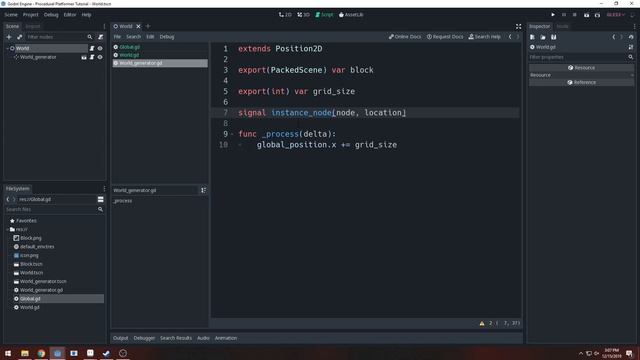Switch to 2D workspace

pos(285,15)
